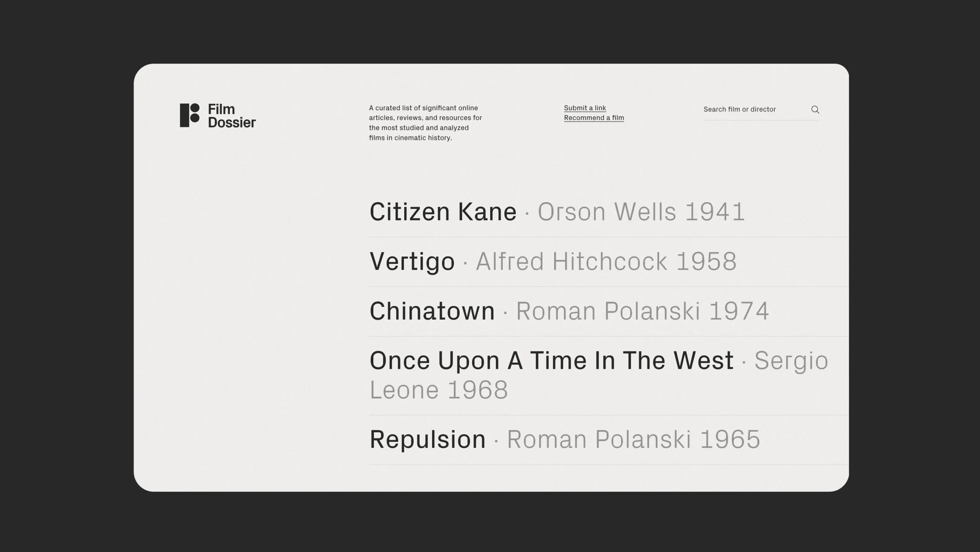Open the Chinatown film entry
Viewport: 980px width, 552px height.
(432, 311)
